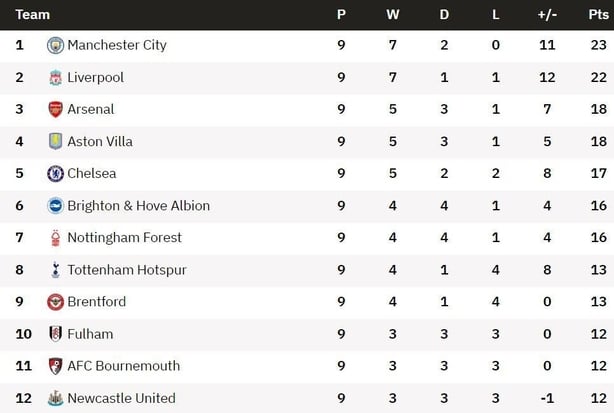The width and height of the screenshot is (614, 413).
Task: Click the Manchester City club crest
Action: (55, 45)
